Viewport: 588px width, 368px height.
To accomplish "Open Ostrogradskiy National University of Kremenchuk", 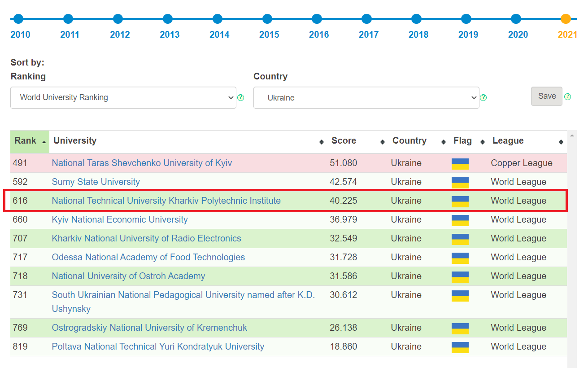I will pos(149,328).
